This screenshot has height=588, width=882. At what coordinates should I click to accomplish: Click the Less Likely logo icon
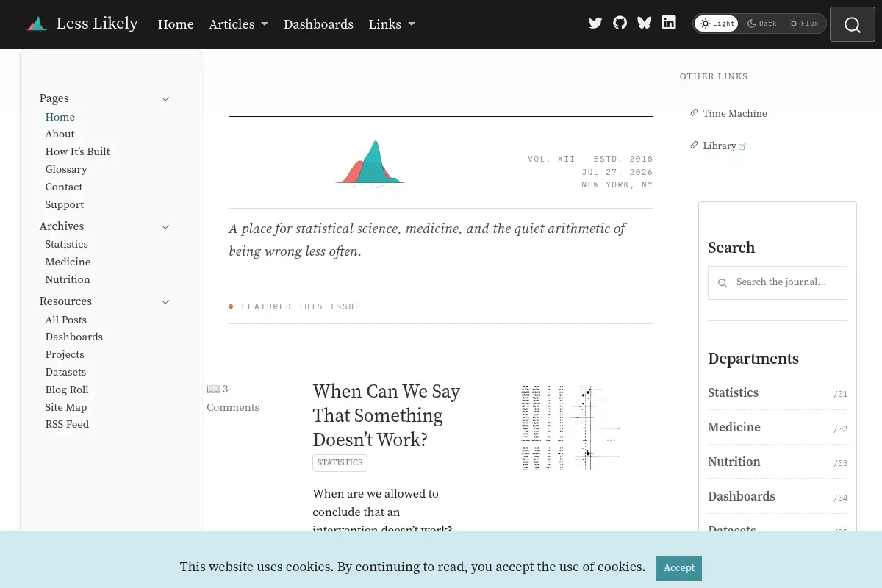(x=37, y=24)
